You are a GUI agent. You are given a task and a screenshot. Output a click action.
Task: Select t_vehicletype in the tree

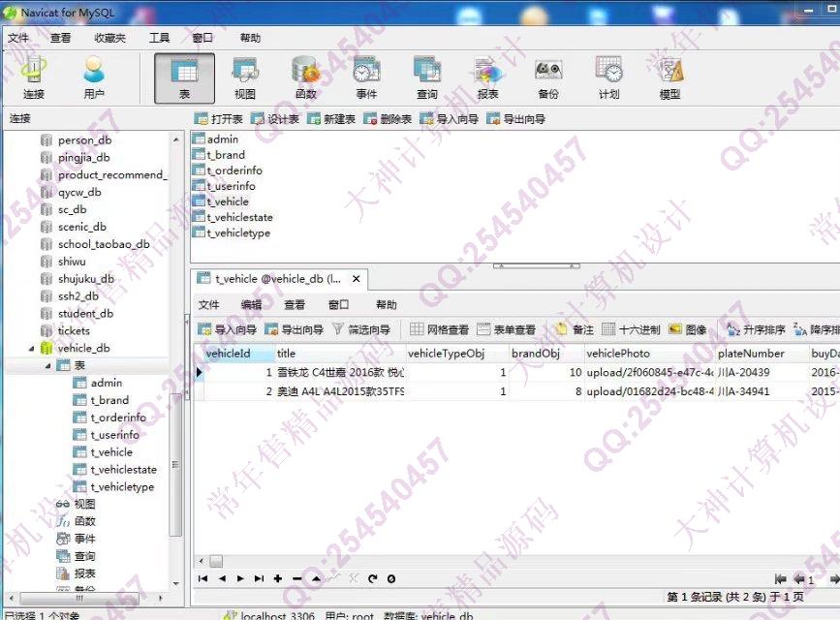pos(122,486)
